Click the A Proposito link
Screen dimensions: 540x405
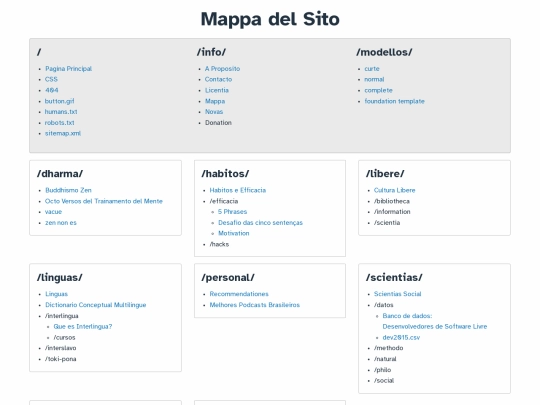click(222, 69)
